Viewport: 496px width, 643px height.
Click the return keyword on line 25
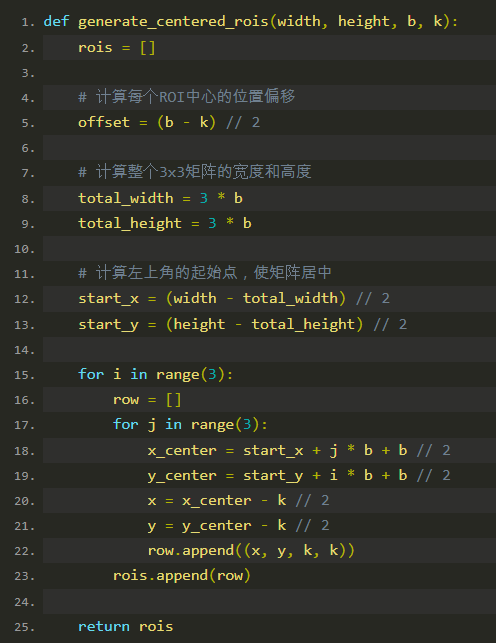[104, 626]
